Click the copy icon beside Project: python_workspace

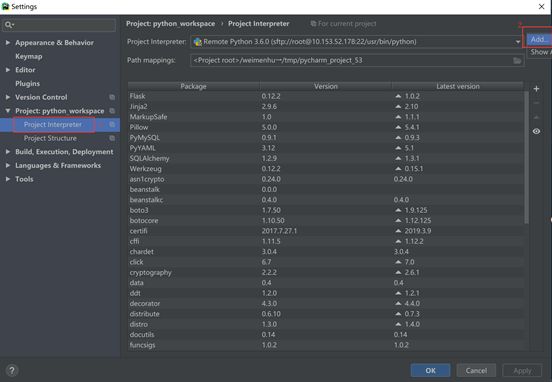(x=112, y=111)
